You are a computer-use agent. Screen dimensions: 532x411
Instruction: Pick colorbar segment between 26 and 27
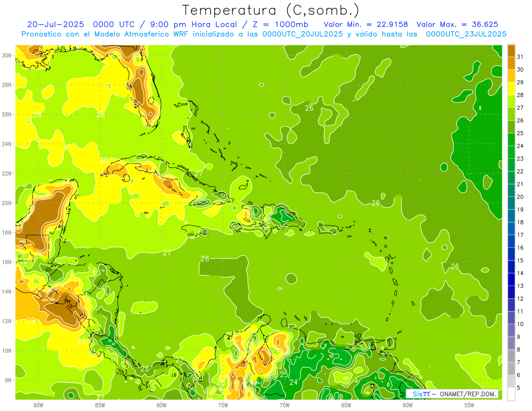tap(511, 114)
